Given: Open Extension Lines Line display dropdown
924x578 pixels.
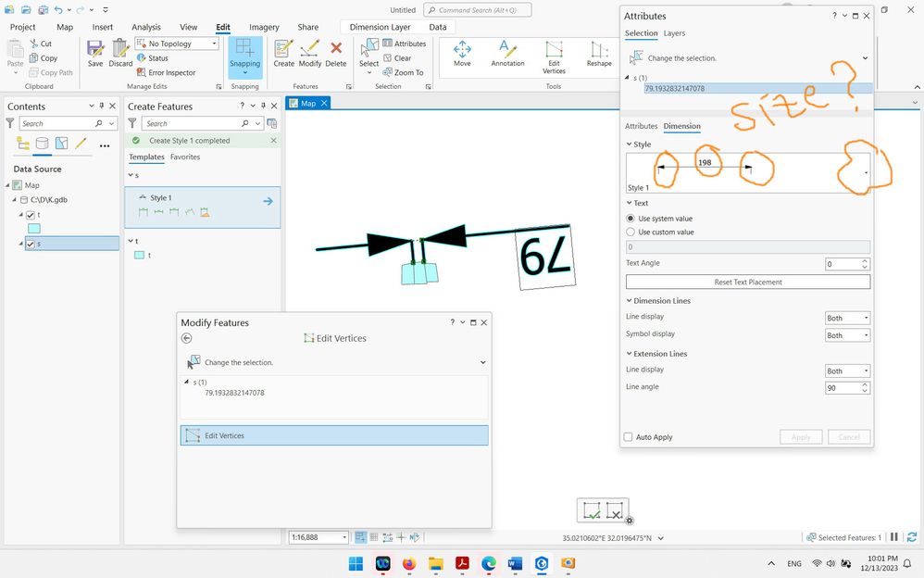Looking at the screenshot, I should pos(847,371).
